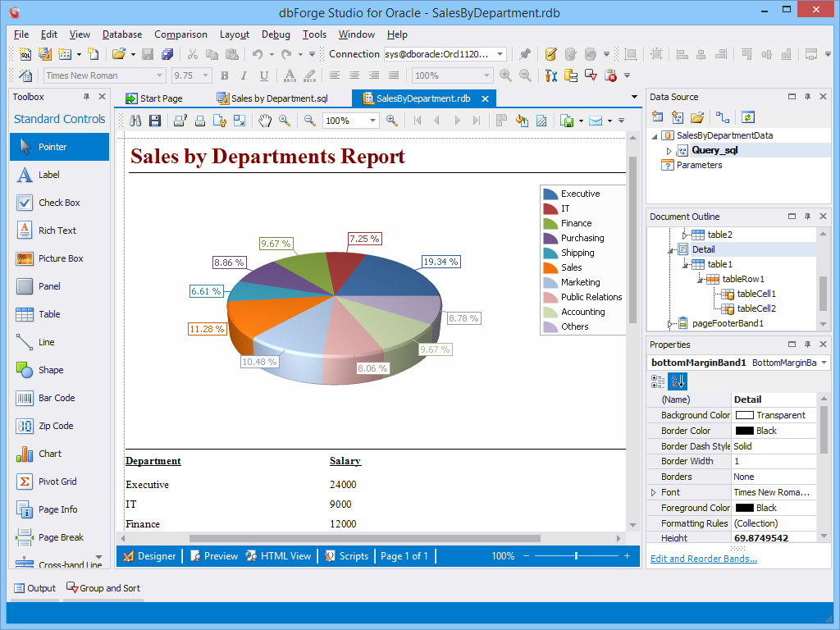Click alphabetical sort icon in Properties
The image size is (840, 630).
[x=678, y=381]
